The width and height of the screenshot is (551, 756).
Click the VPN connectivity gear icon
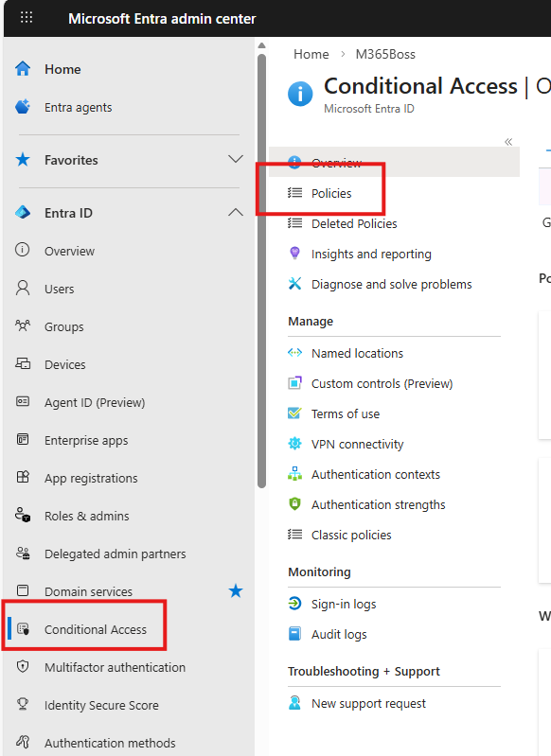click(294, 444)
